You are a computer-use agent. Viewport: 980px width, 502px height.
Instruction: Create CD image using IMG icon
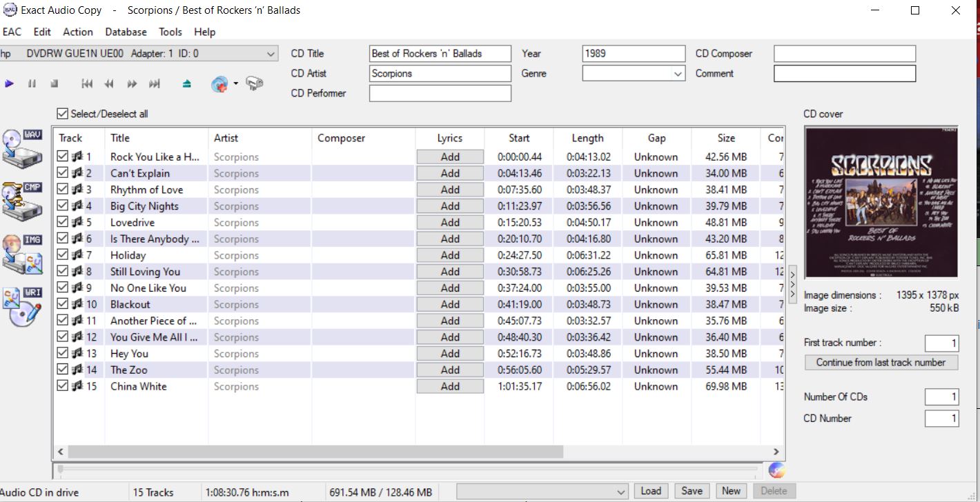[x=23, y=254]
